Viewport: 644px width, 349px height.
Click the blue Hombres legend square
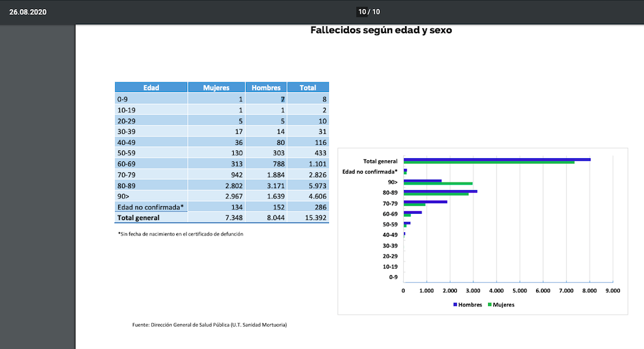pos(456,305)
